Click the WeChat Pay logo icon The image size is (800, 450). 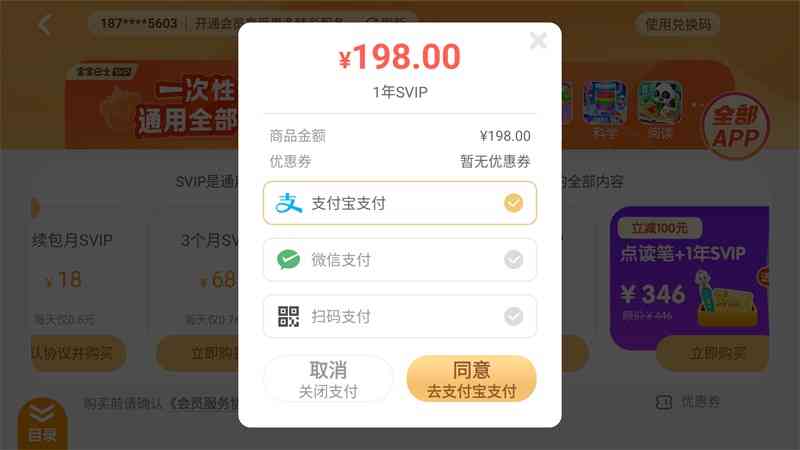tap(289, 260)
